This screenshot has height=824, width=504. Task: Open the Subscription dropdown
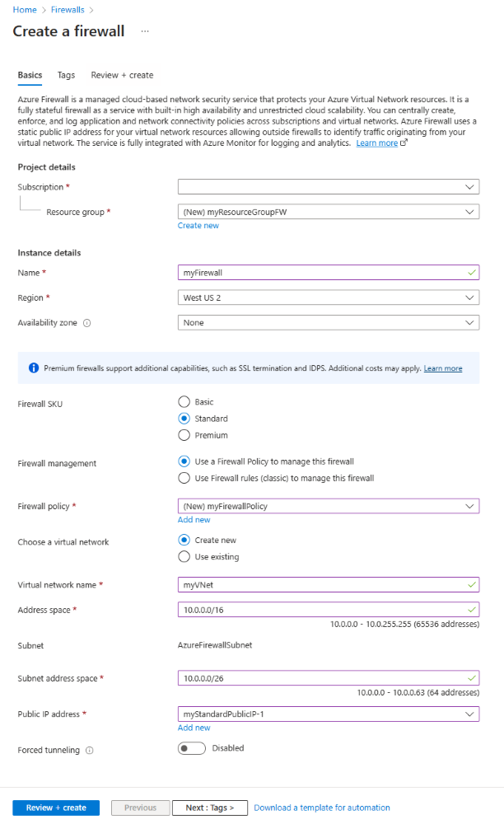pyautogui.click(x=329, y=187)
